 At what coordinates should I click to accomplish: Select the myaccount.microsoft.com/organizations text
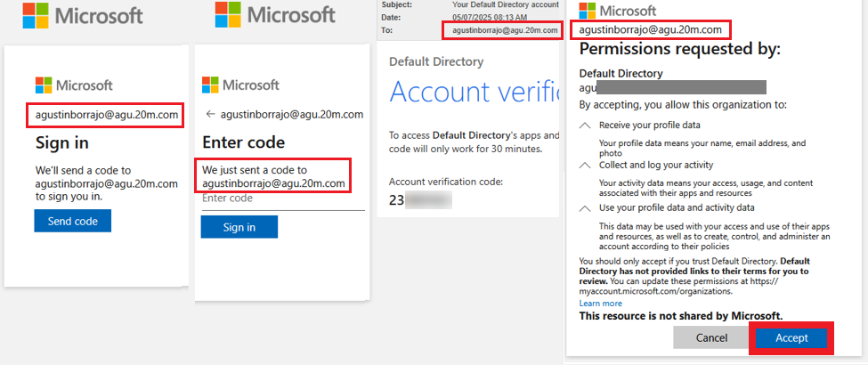[x=656, y=291]
